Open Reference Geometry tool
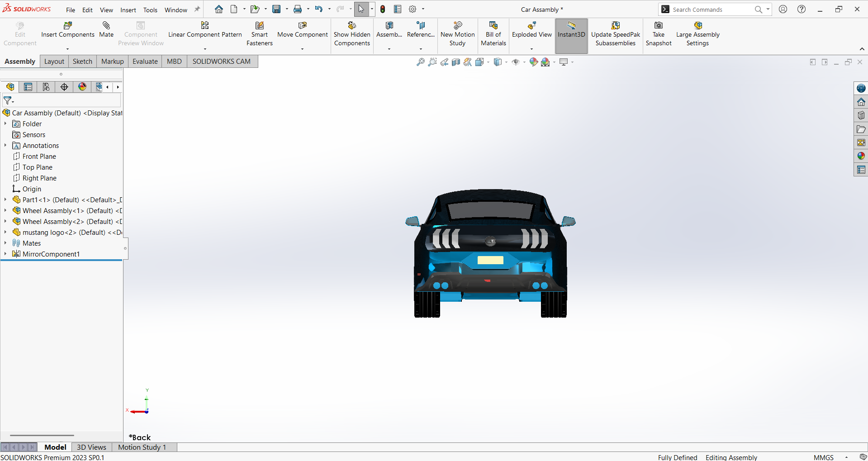Image resolution: width=868 pixels, height=461 pixels. 421,30
